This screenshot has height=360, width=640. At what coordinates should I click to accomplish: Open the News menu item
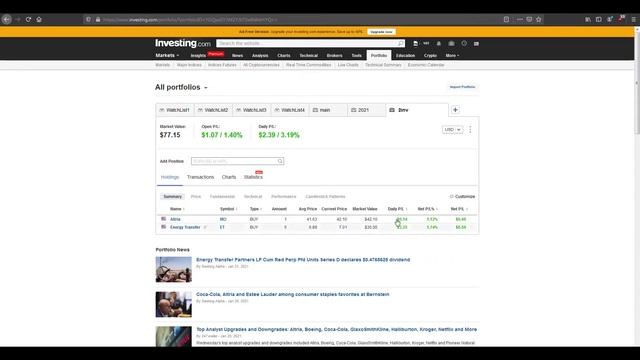click(238, 56)
